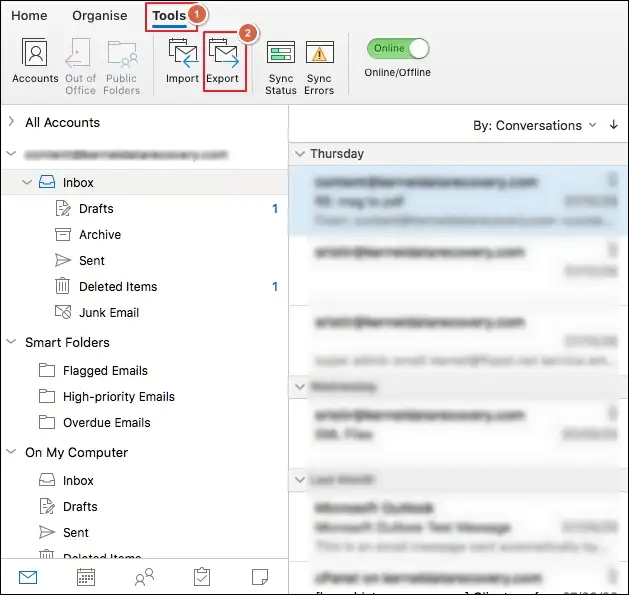Viewport: 629px width, 595px height.
Task: Collapse the Last Month message group
Action: pos(300,479)
